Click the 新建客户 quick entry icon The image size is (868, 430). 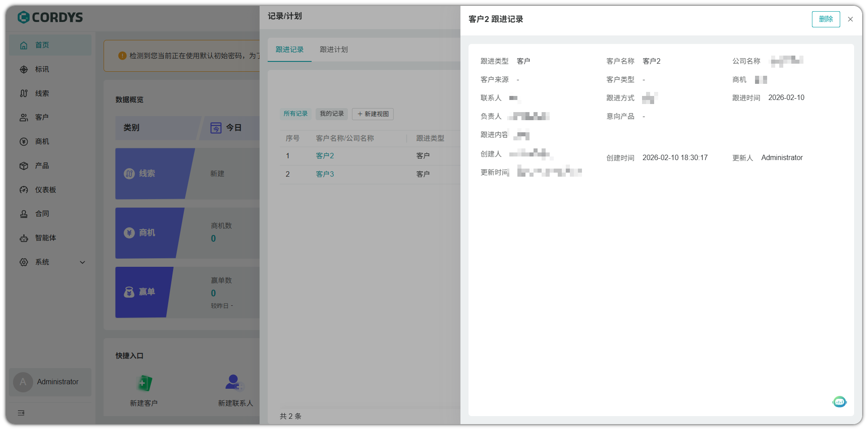click(x=143, y=383)
